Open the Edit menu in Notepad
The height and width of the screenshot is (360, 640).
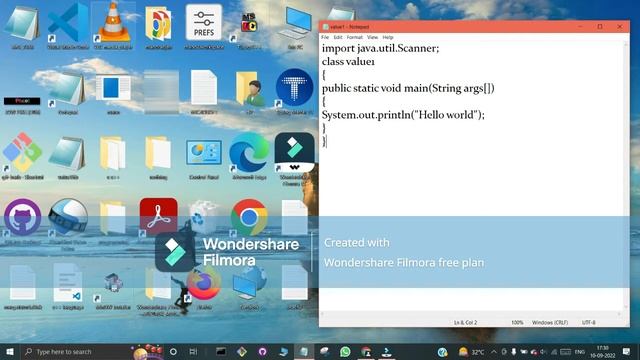point(338,37)
